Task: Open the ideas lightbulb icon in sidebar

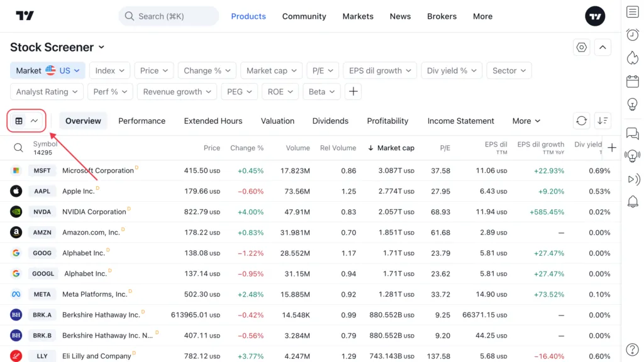Action: coord(633,104)
